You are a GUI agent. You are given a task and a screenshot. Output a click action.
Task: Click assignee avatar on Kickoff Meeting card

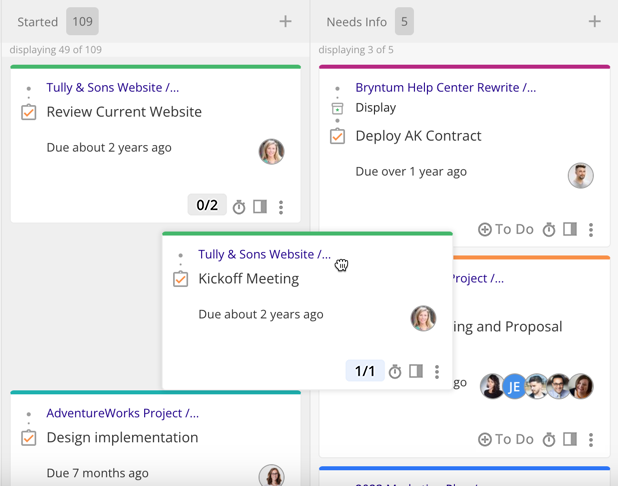423,318
